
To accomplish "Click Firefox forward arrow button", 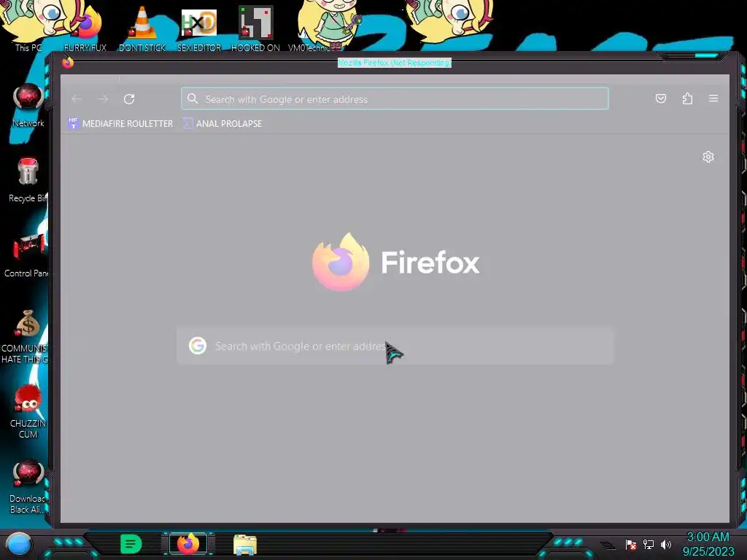I will [102, 99].
